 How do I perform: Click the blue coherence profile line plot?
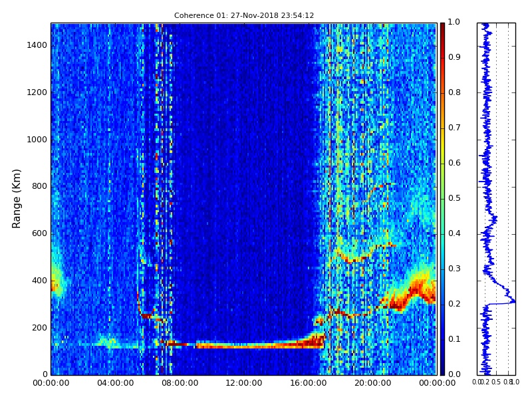496,199
